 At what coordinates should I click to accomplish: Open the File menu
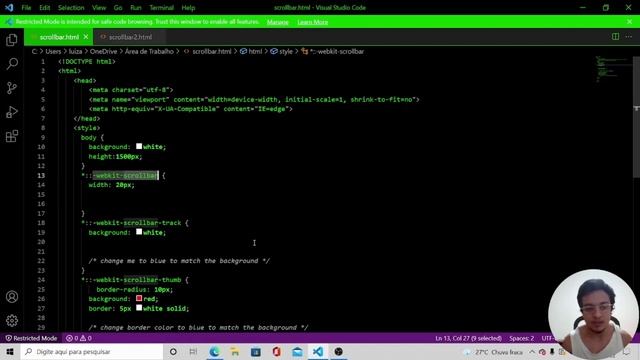tap(26, 8)
